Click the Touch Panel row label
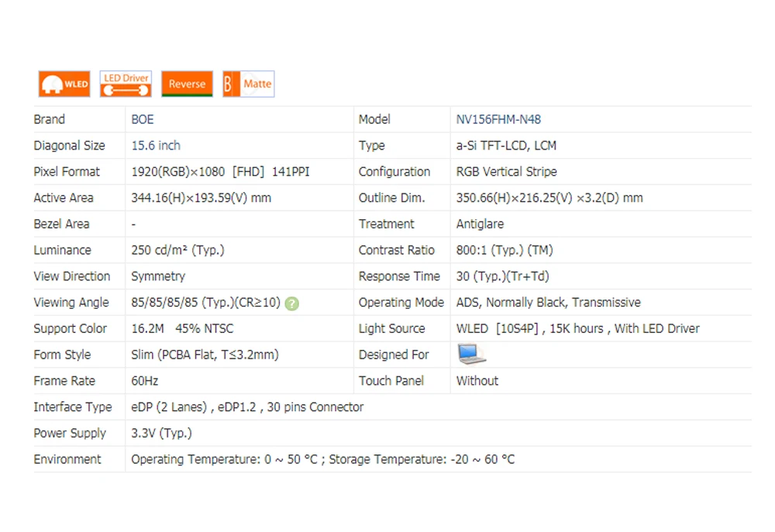 (391, 381)
